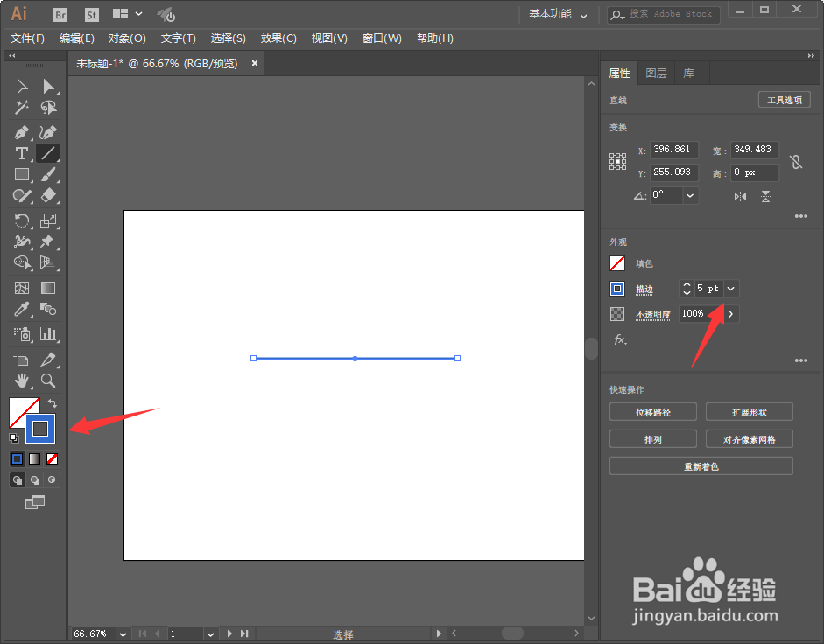Select the Eyedropper tool

coord(22,309)
